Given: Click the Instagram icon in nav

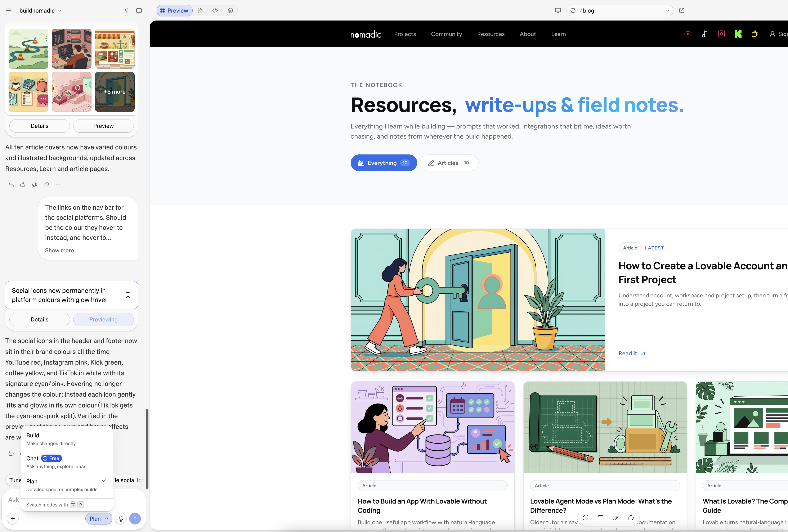Looking at the screenshot, I should [722, 34].
